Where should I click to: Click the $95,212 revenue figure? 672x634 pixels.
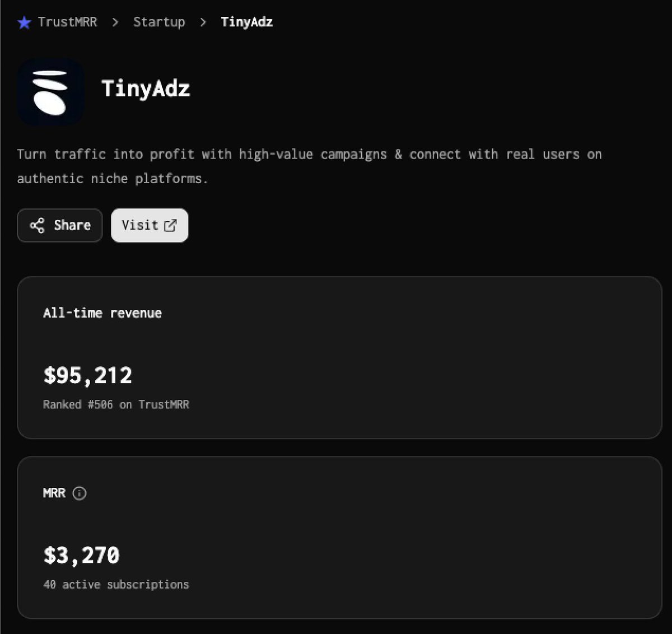pos(88,375)
